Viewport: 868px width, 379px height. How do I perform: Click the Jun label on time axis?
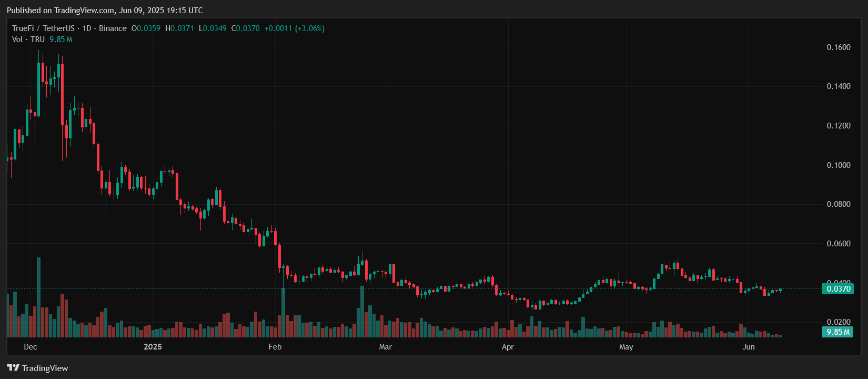point(749,347)
